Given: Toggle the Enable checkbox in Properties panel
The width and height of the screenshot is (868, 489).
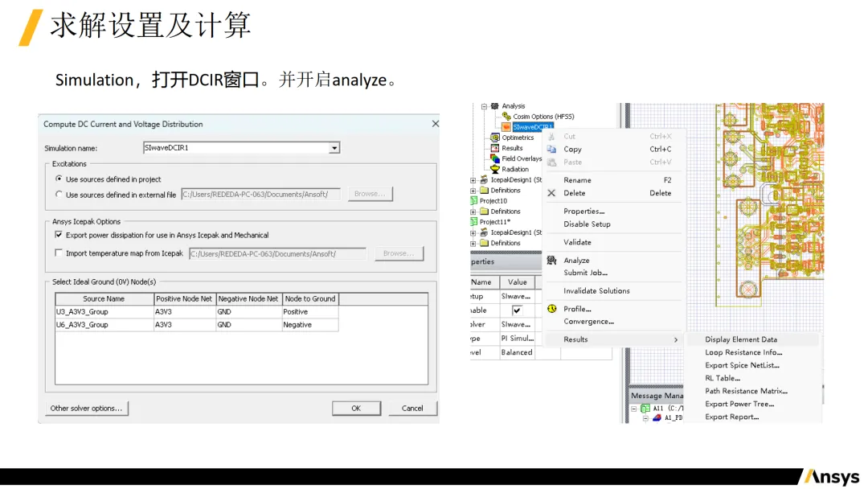Looking at the screenshot, I should coord(517,310).
